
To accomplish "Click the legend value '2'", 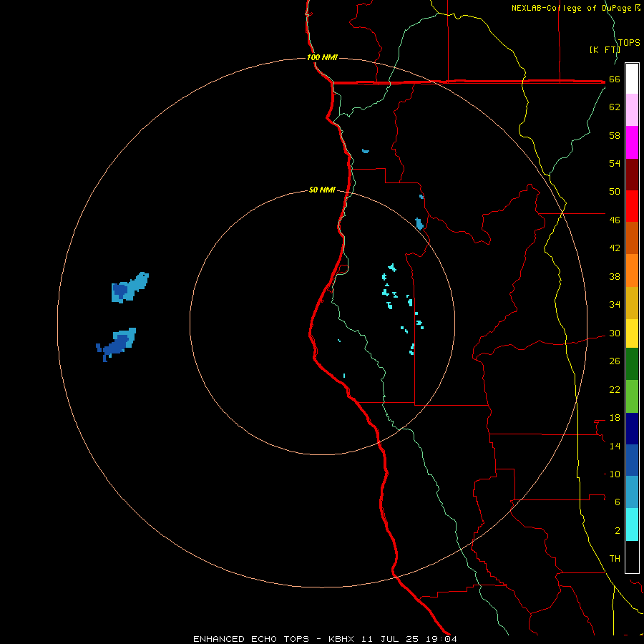I will coord(618,531).
